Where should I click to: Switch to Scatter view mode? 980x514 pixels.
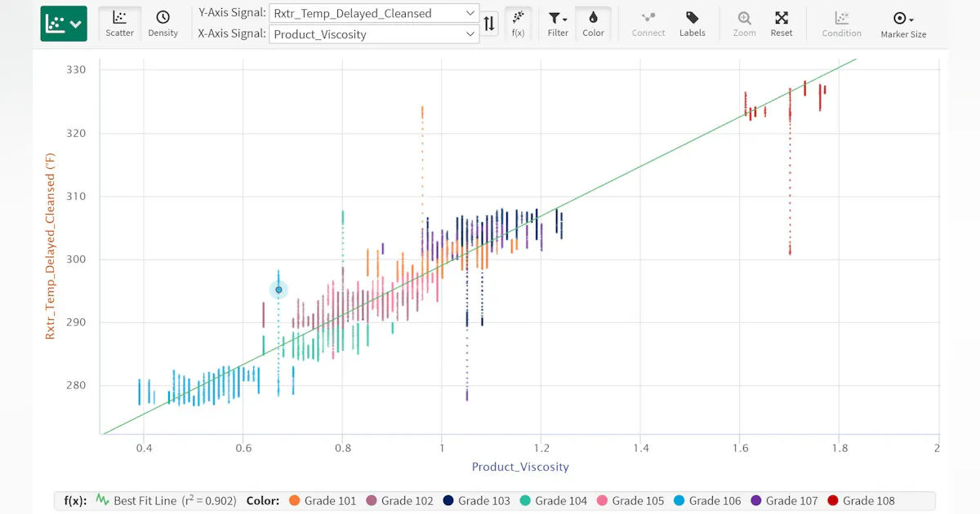click(x=119, y=24)
